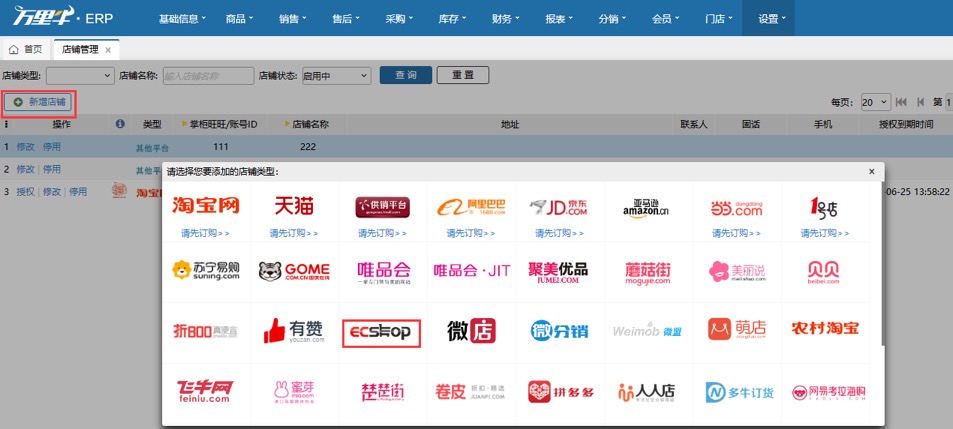This screenshot has height=429, width=953.
Task: Click the 新增店铺 button
Action: (40, 102)
